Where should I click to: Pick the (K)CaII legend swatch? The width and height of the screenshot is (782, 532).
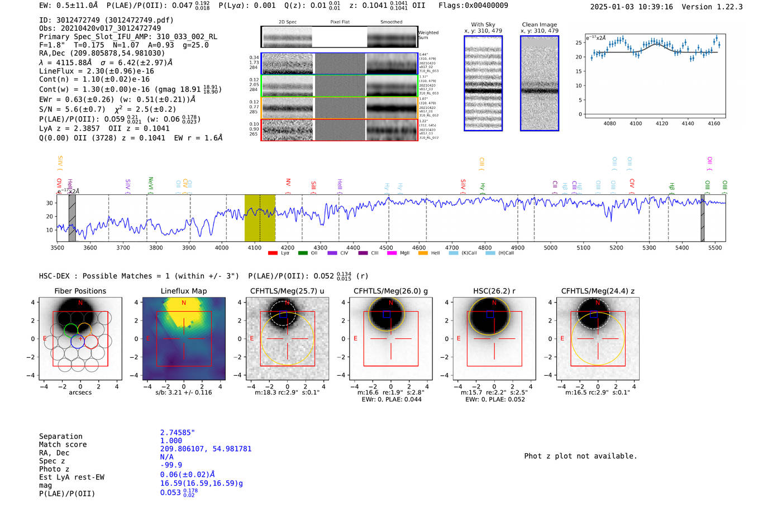point(454,253)
